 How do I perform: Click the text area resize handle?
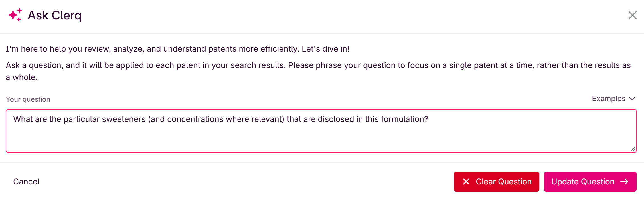coord(633,149)
